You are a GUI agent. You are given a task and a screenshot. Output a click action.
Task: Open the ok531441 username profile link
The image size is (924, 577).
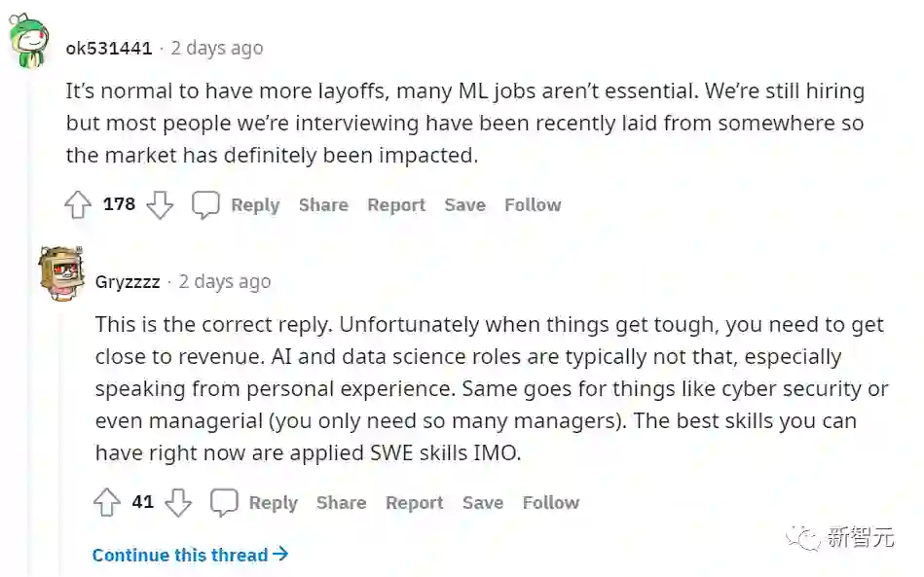pyautogui.click(x=109, y=48)
